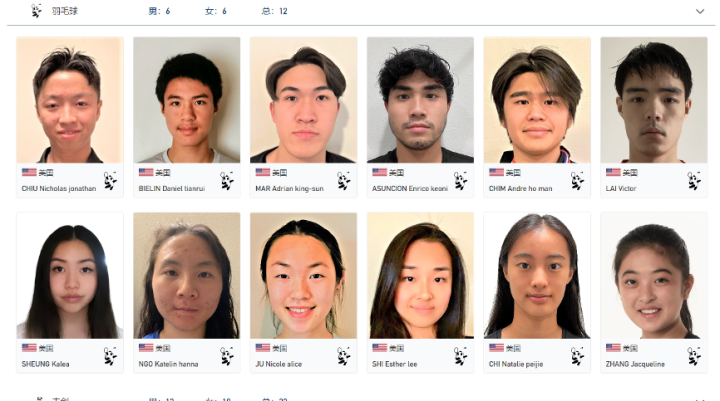Viewport: 720px width, 401px height.
Task: Click badminton icon on LAI Victor card
Action: [694, 181]
